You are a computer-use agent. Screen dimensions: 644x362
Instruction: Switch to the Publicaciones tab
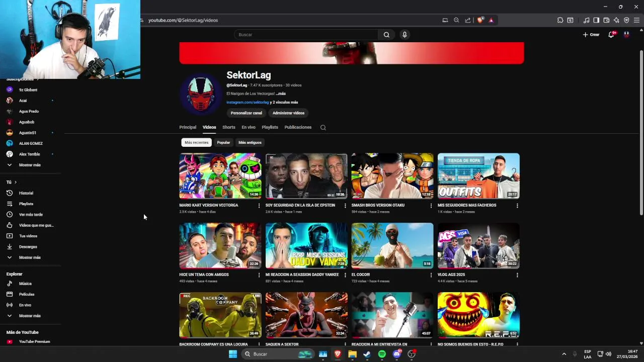(x=298, y=127)
